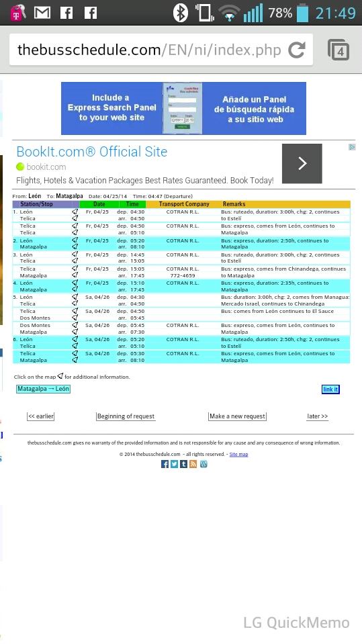Open the Tumblr icon in page footer

click(183, 464)
